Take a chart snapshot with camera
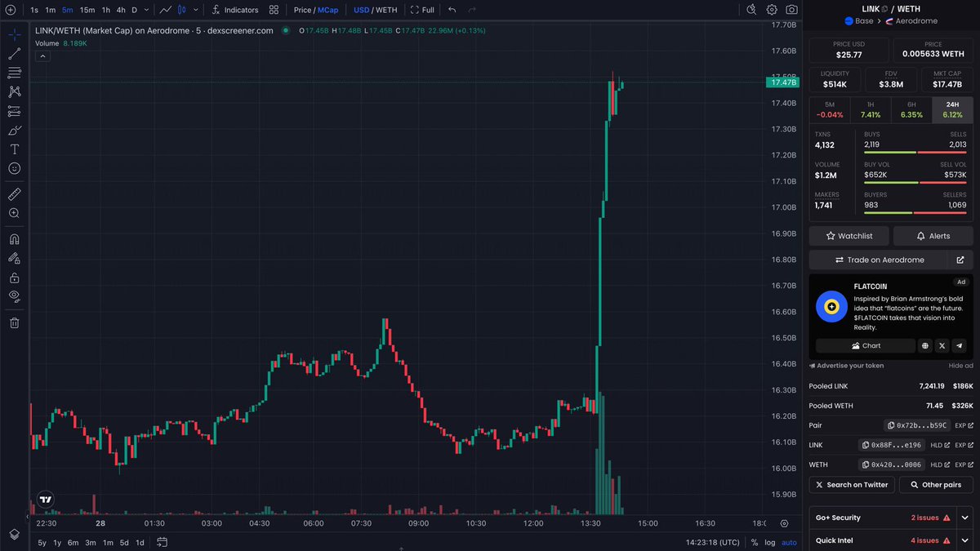 791,10
